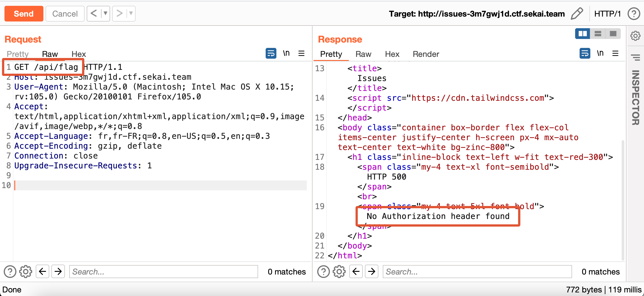Go to previous Request search match
The image size is (644, 296).
42,271
